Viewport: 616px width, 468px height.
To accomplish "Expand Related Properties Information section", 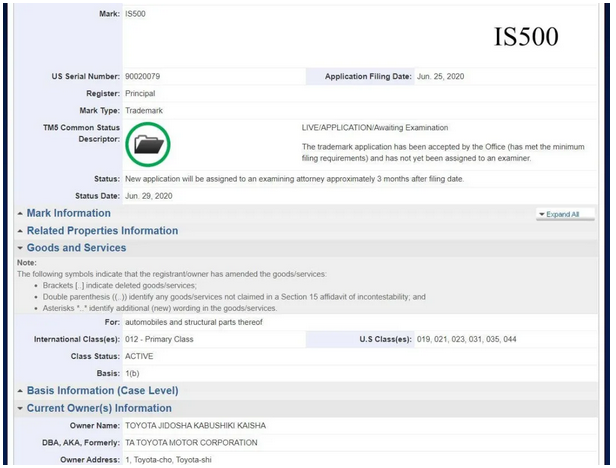I will pos(102,230).
